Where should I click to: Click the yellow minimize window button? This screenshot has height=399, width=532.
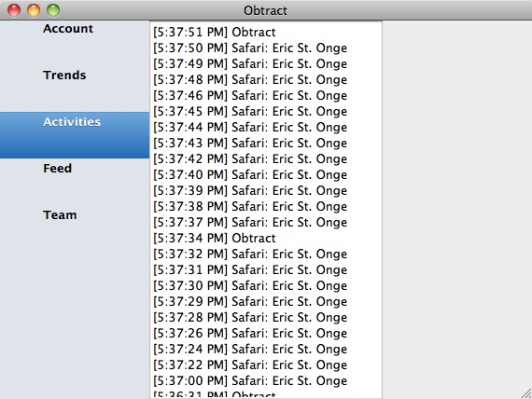point(34,10)
